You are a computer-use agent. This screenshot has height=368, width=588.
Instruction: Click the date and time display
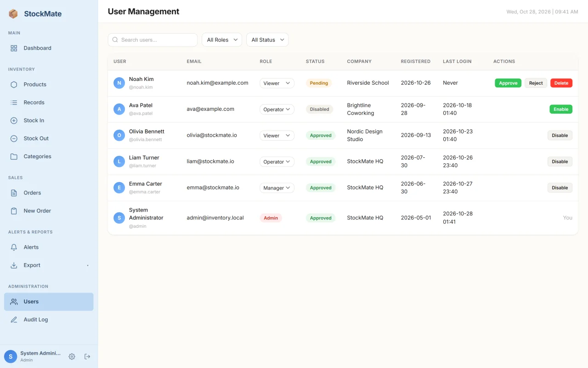tap(542, 11)
